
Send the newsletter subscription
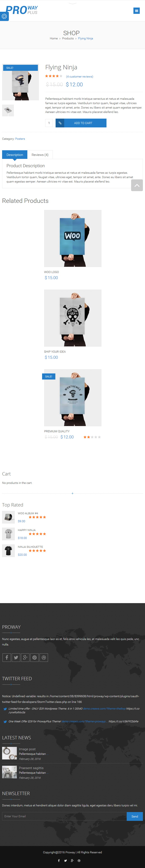point(135,816)
